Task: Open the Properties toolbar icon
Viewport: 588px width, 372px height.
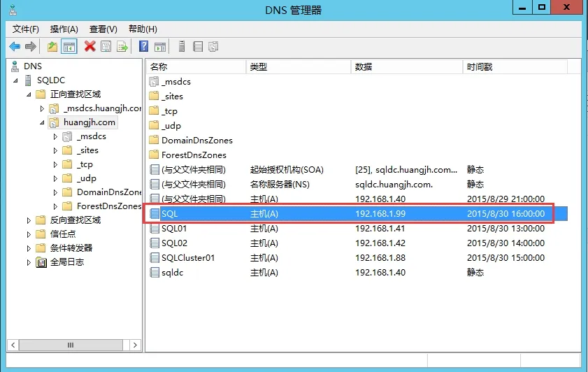Action: (x=106, y=46)
